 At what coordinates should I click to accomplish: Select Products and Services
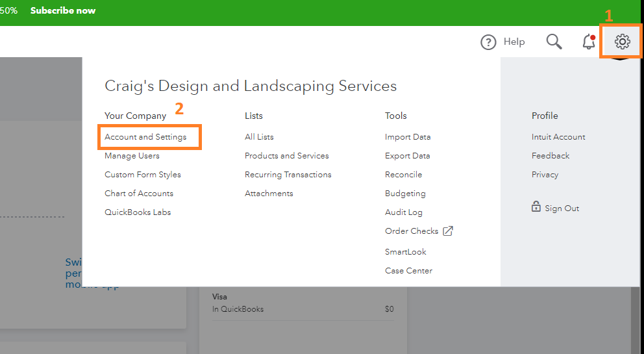(x=287, y=156)
